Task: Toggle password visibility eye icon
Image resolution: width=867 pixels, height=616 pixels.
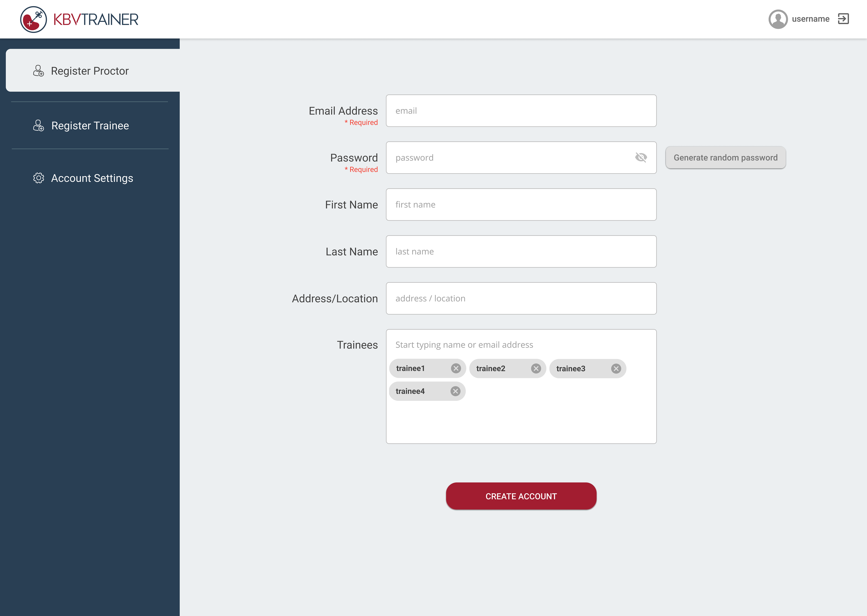Action: (641, 157)
